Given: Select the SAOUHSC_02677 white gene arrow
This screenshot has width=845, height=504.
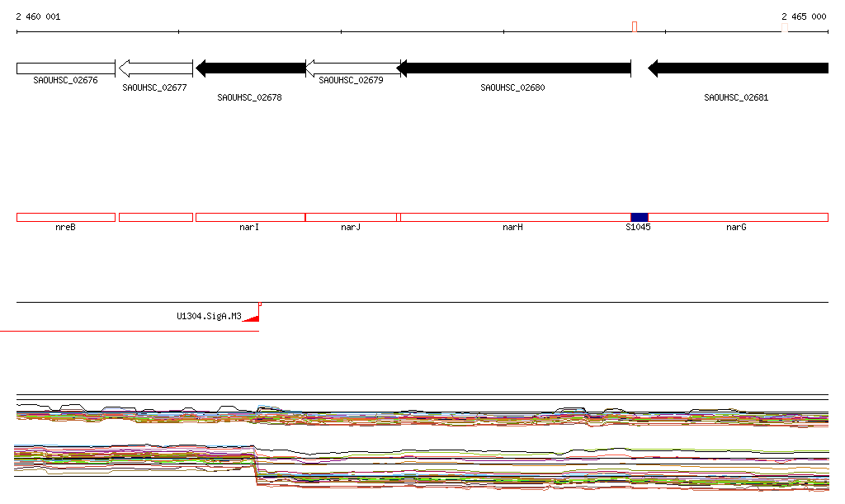Looking at the screenshot, I should [156, 68].
